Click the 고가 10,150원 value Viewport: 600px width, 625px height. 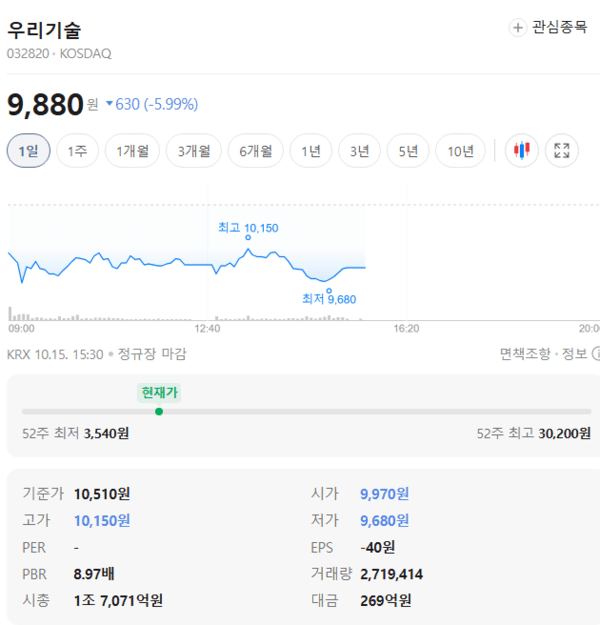102,521
